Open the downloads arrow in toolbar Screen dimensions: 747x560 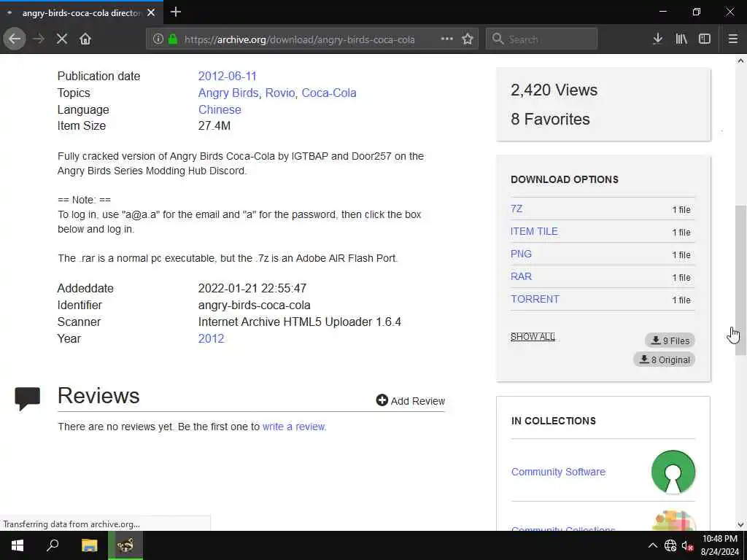click(657, 39)
